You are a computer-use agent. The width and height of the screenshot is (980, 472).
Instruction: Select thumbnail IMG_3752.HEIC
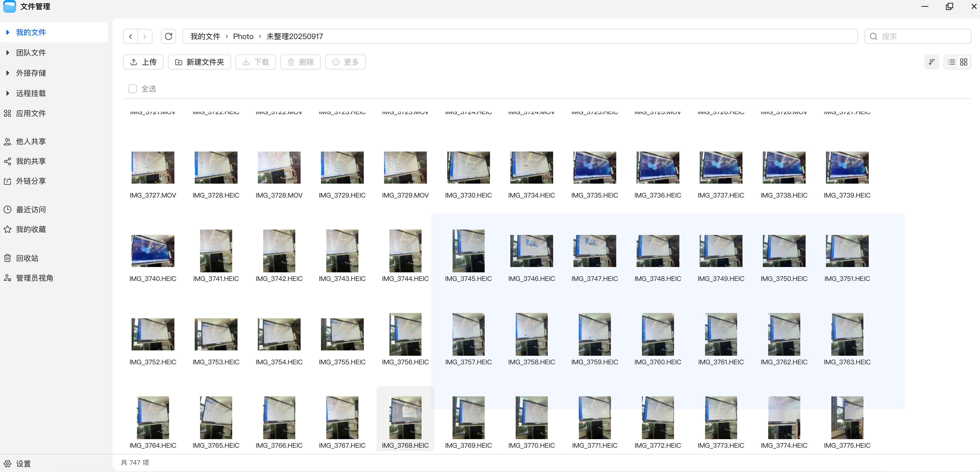pos(153,334)
